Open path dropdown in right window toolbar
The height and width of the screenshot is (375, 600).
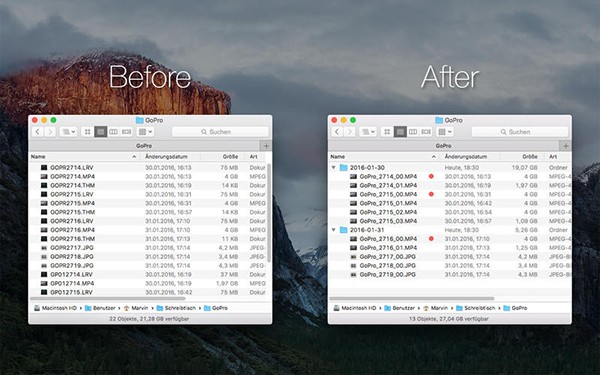tap(368, 132)
